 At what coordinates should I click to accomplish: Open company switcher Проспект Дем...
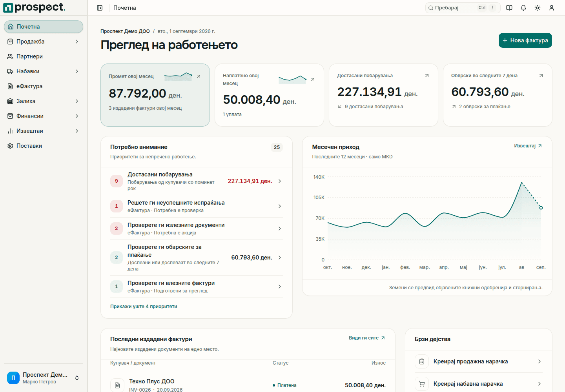click(44, 378)
